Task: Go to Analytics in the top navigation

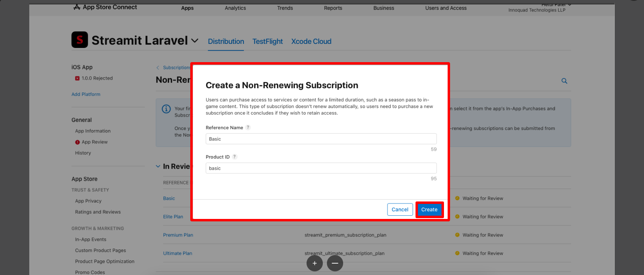Action: (235, 8)
